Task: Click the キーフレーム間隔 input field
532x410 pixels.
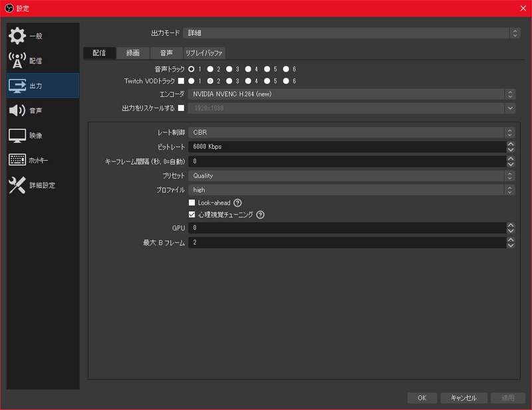Action: pos(347,161)
